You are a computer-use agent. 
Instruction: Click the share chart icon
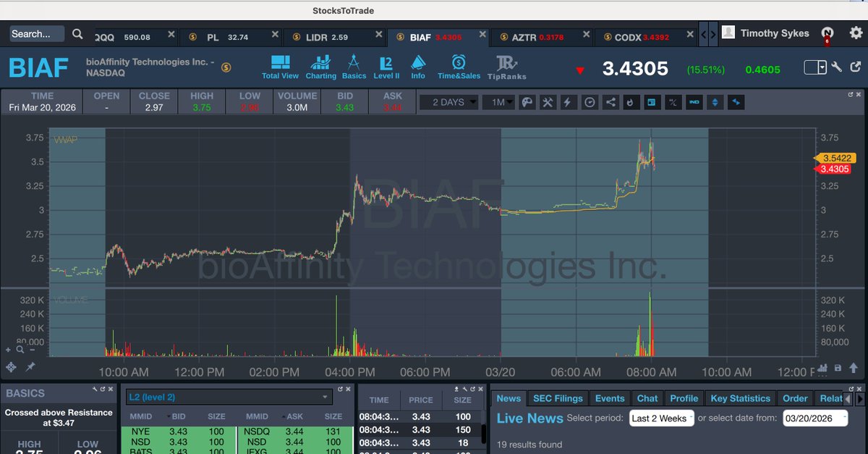[x=610, y=102]
